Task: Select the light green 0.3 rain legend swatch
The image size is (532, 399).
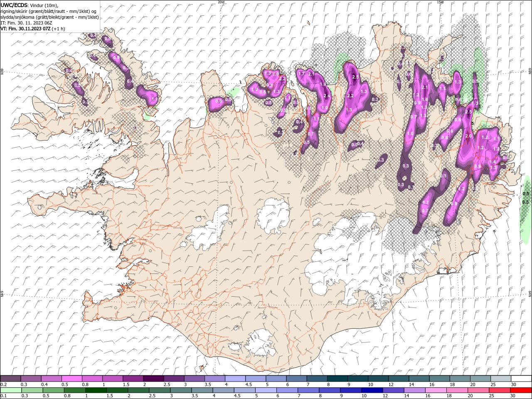Action: pyautogui.click(x=32, y=390)
